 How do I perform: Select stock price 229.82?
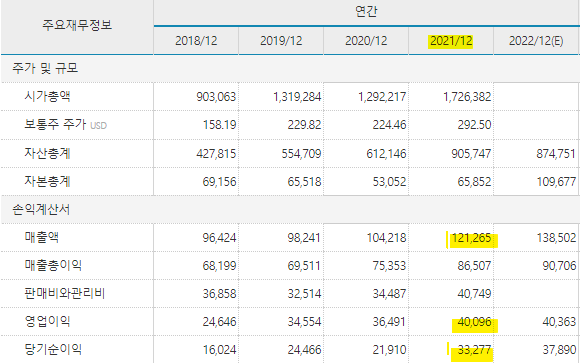pyautogui.click(x=304, y=125)
